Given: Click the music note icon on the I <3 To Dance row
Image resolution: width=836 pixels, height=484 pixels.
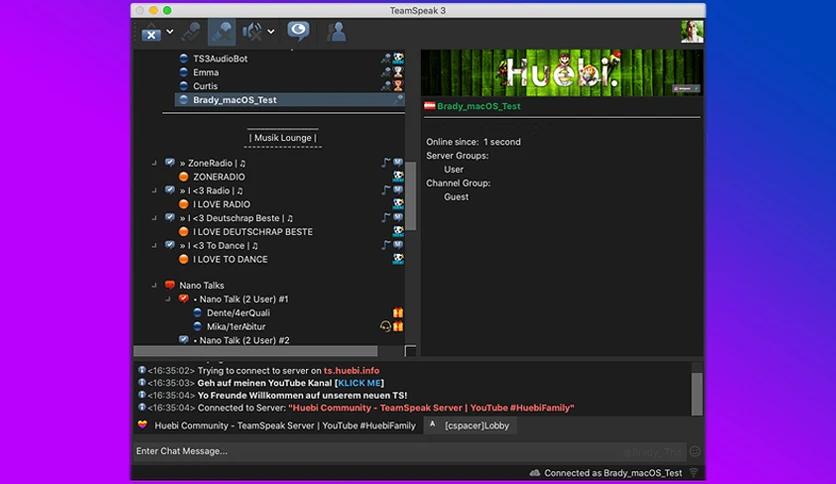Looking at the screenshot, I should [386, 245].
